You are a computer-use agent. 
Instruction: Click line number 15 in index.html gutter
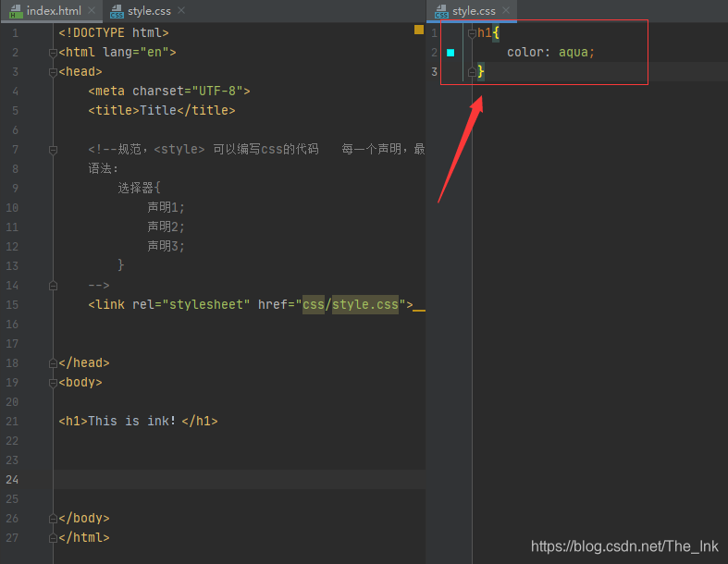click(x=12, y=305)
